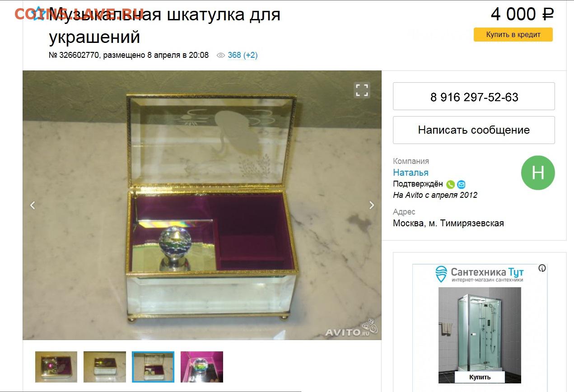Click the blue email verified icon
This screenshot has height=392, width=574.
[461, 184]
